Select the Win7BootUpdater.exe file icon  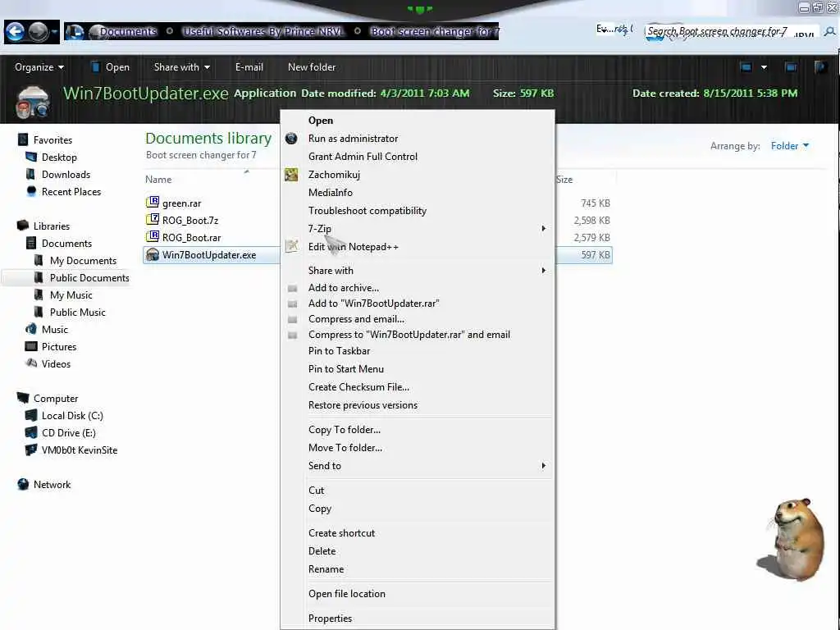(x=153, y=254)
